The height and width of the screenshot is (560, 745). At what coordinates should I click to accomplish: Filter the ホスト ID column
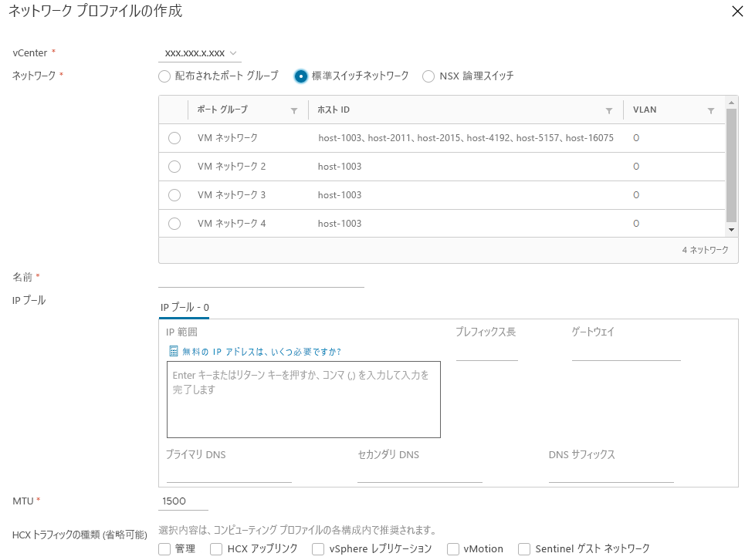pyautogui.click(x=609, y=110)
